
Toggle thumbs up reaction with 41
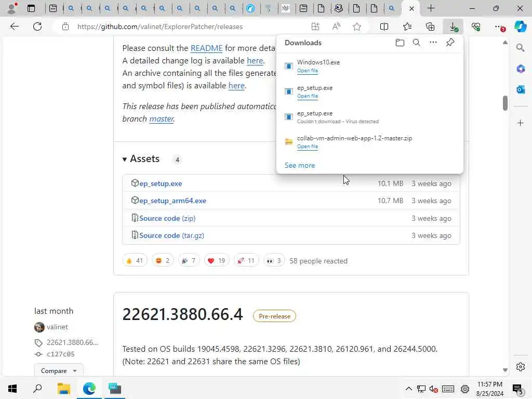135,261
